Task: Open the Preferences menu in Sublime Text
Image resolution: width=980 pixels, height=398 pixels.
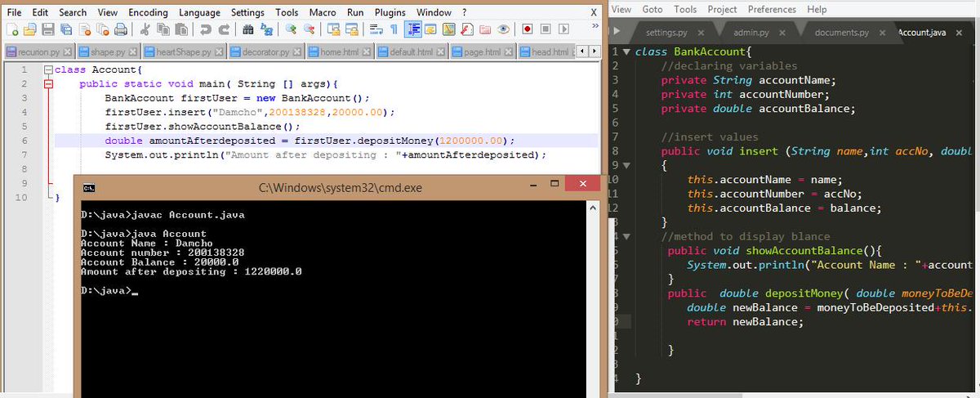Action: coord(772,9)
